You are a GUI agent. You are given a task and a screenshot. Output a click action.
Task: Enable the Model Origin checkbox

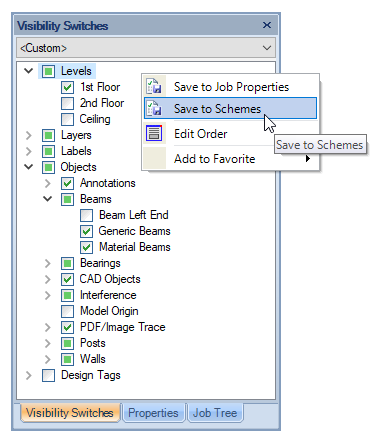point(67,311)
